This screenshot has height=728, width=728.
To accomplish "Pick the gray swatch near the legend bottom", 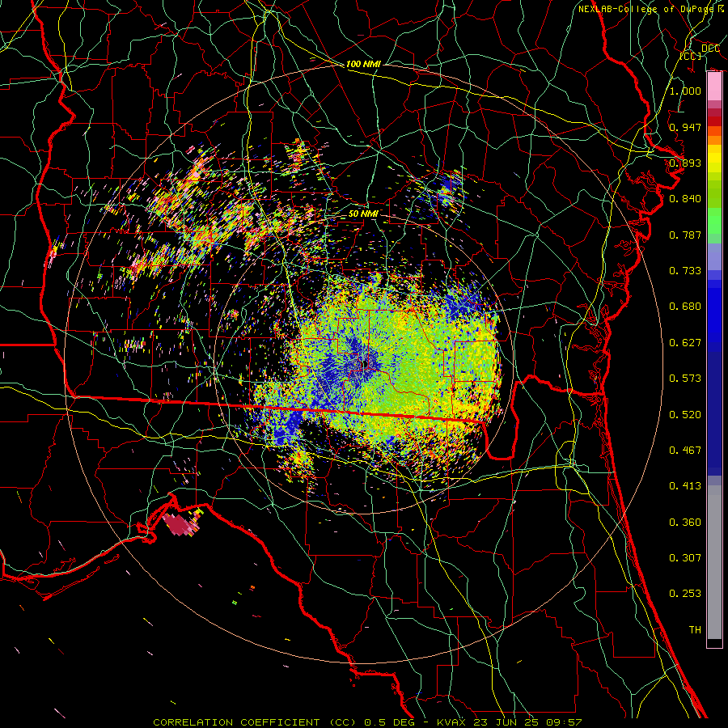I will [714, 566].
